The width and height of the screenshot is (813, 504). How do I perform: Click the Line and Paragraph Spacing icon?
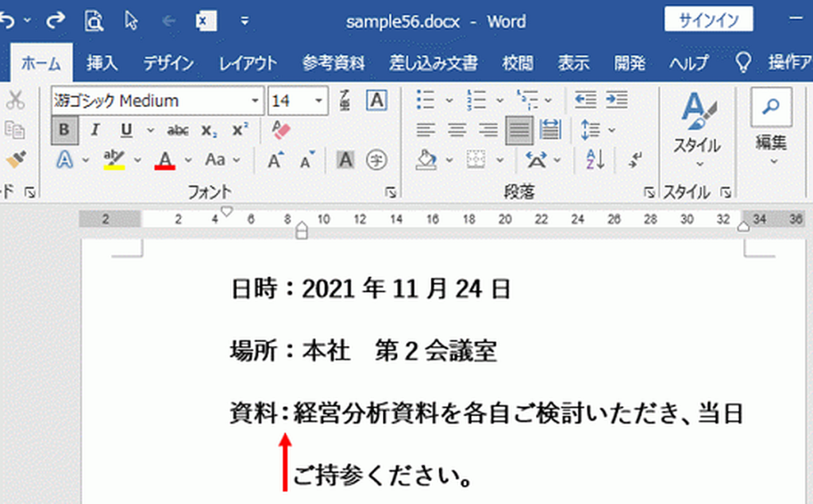[x=591, y=129]
